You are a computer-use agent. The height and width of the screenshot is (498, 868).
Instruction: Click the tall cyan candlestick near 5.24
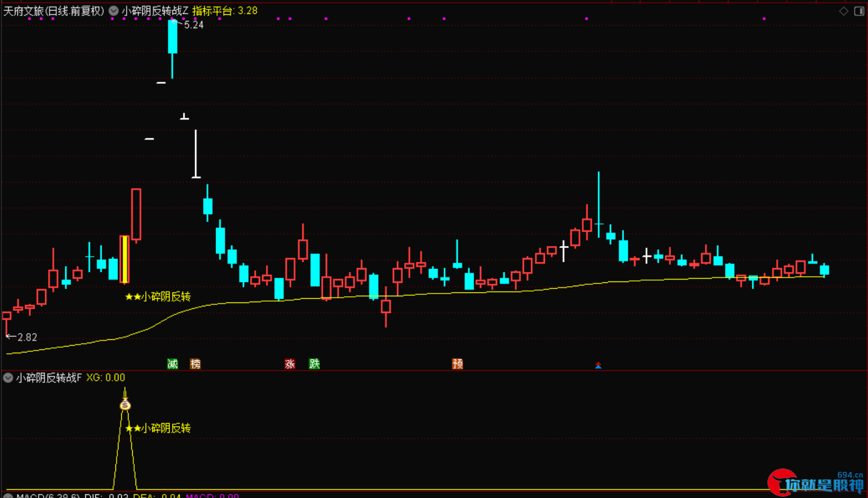[172, 37]
